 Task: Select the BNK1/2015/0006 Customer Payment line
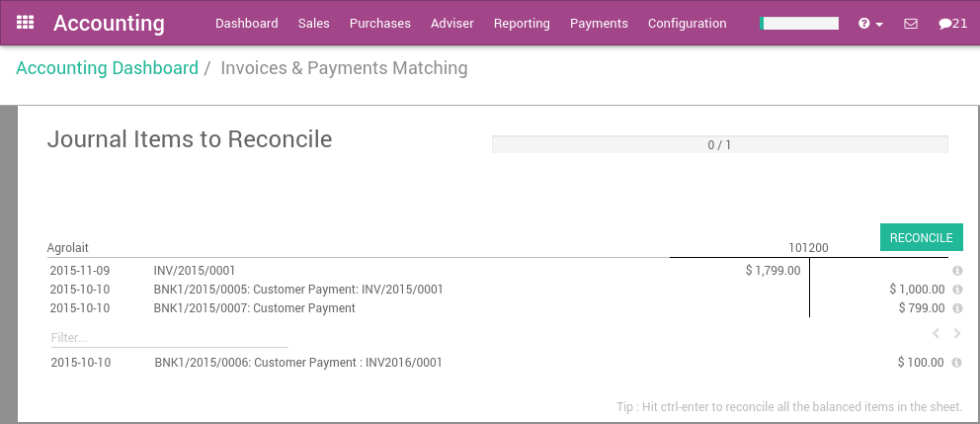[298, 363]
